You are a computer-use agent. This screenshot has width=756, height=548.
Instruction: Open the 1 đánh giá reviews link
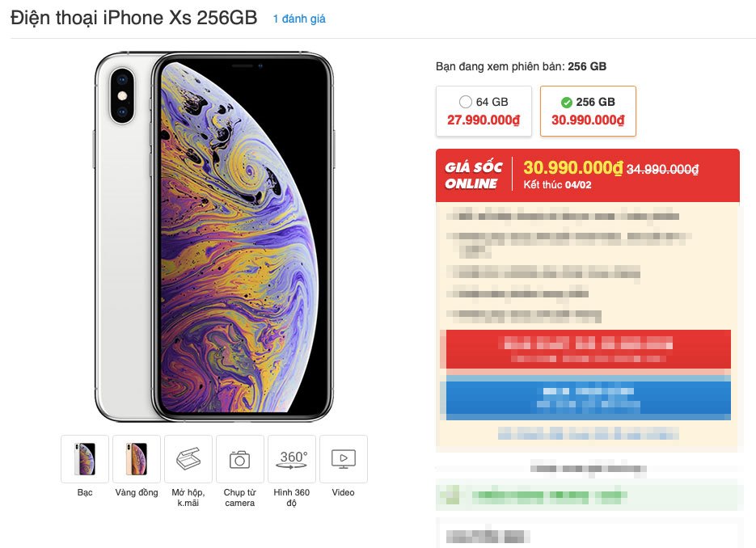[x=299, y=19]
